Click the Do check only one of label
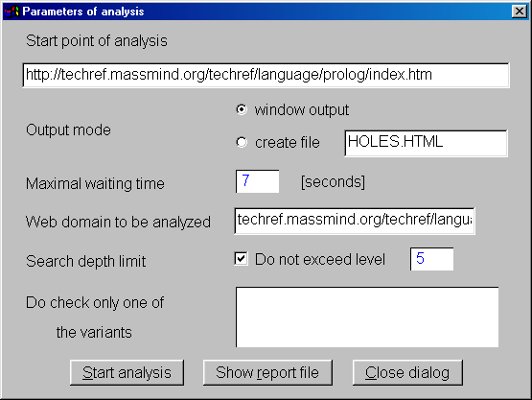 coord(95,302)
